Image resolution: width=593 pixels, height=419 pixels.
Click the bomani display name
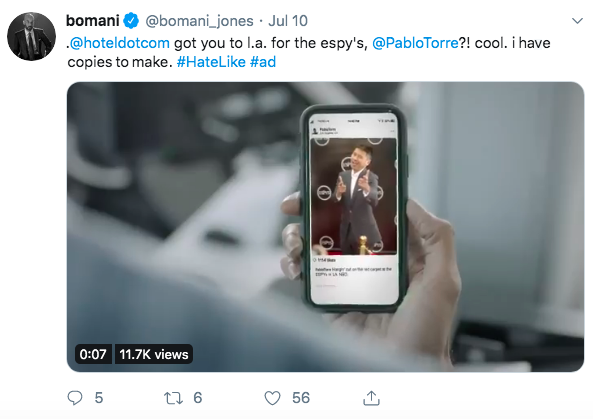(x=93, y=21)
